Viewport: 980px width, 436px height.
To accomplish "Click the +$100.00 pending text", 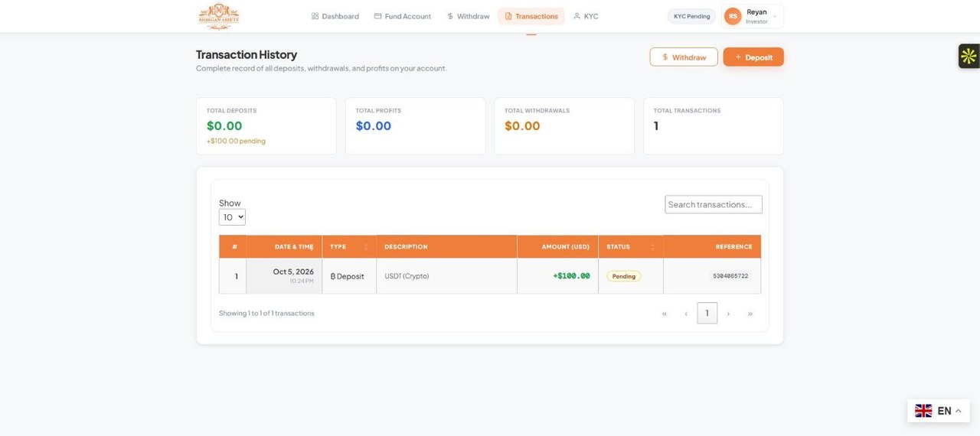I will pyautogui.click(x=236, y=141).
